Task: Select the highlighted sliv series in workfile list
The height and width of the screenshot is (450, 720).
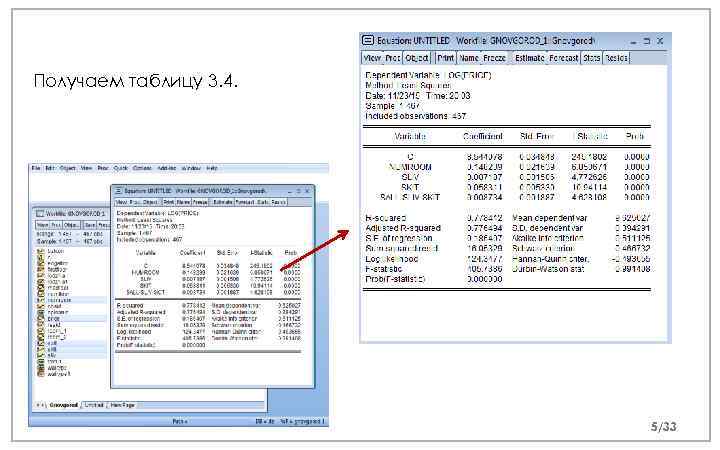Action: click(x=71, y=355)
